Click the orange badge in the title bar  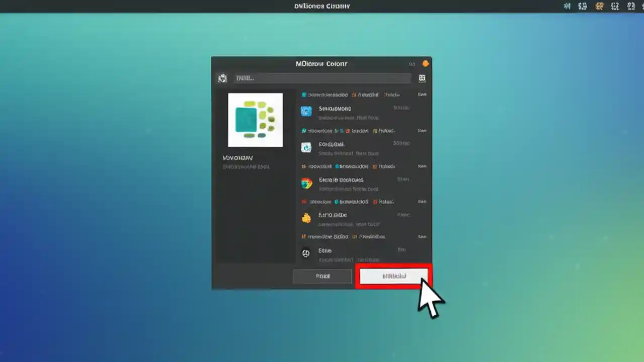(425, 63)
